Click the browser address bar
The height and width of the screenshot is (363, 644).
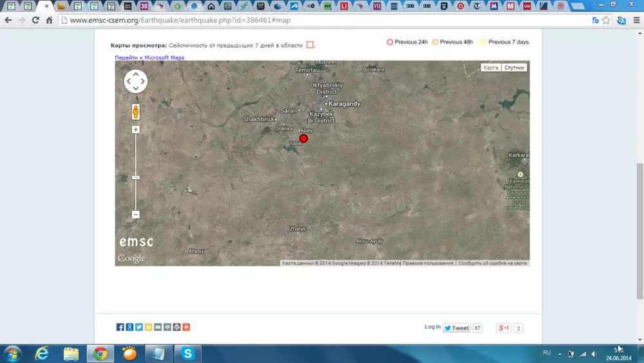[x=322, y=20]
